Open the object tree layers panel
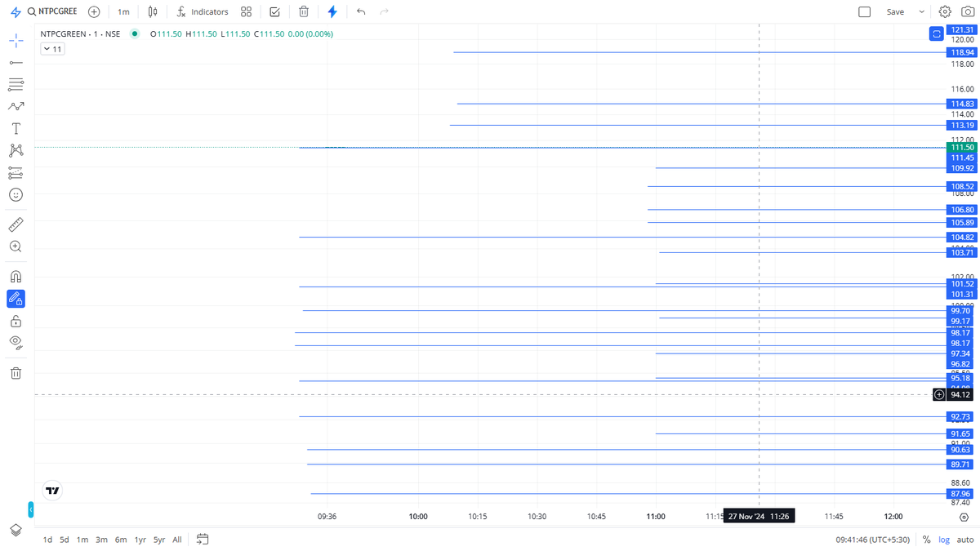 16,530
